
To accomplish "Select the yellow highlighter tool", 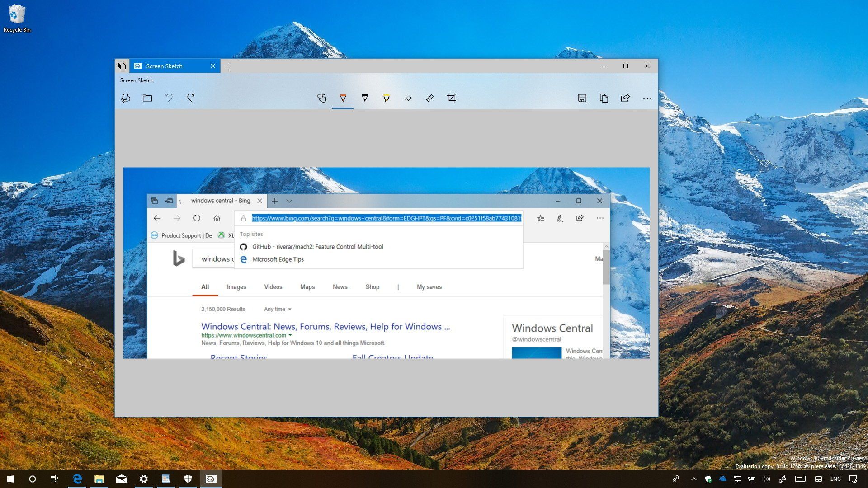I will coord(387,98).
